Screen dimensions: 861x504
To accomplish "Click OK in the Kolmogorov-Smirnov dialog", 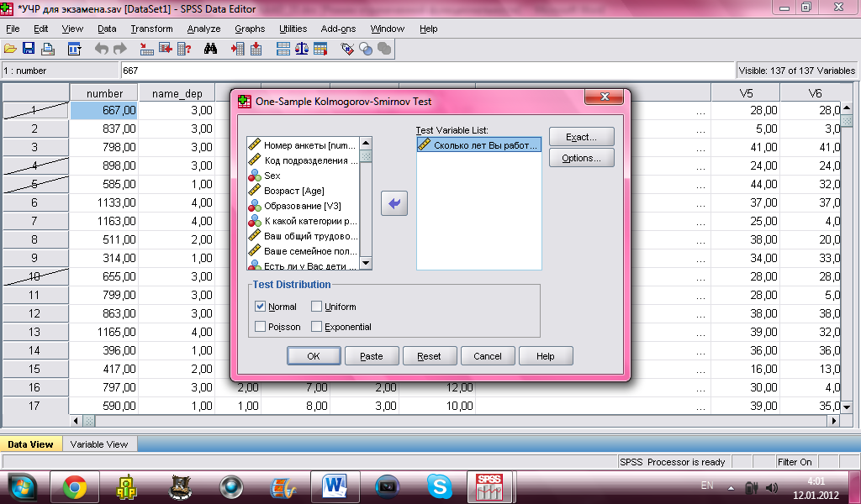I will [314, 356].
